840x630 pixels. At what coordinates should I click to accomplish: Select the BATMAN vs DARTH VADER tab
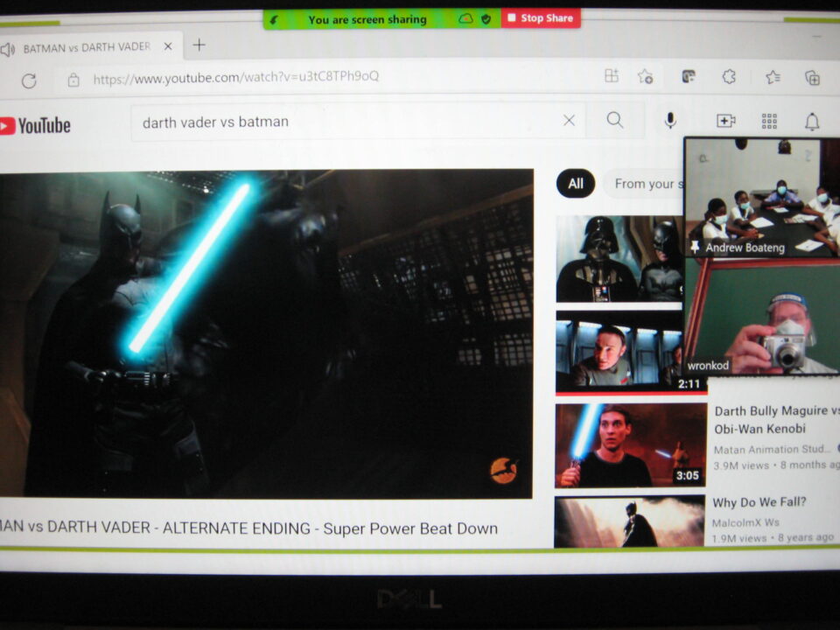click(86, 47)
